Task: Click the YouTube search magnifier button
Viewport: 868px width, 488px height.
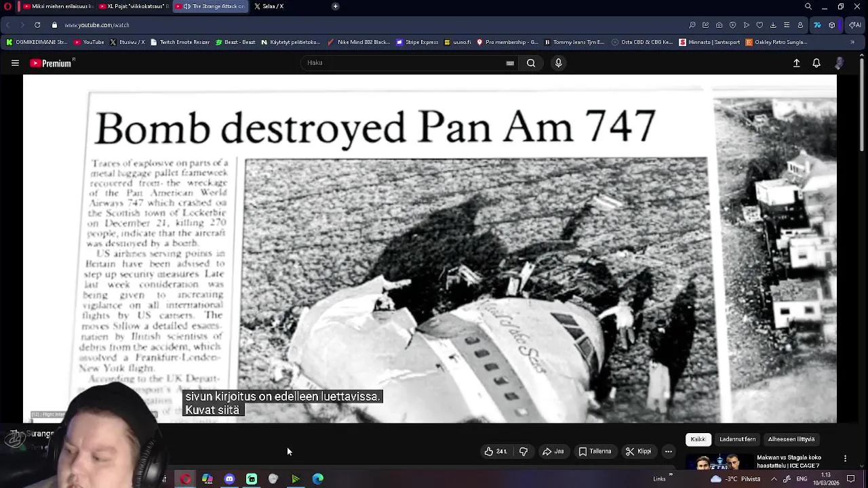Action: (x=531, y=63)
